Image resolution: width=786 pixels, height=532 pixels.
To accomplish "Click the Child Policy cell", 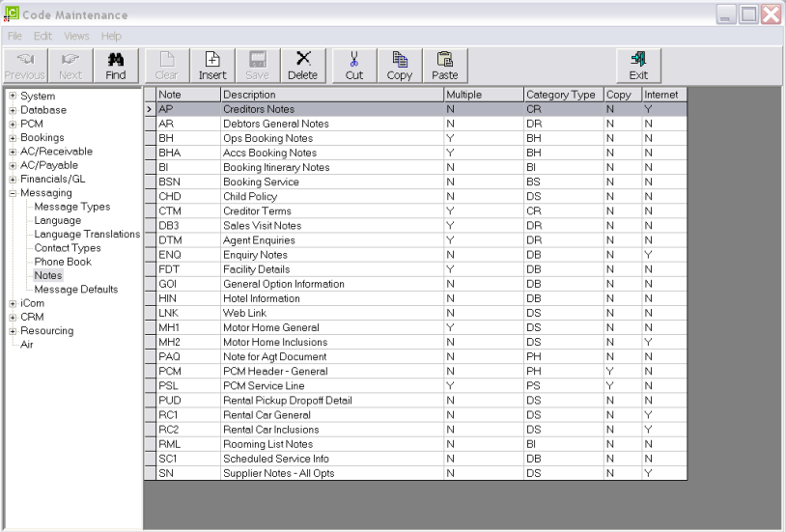I will coord(332,197).
